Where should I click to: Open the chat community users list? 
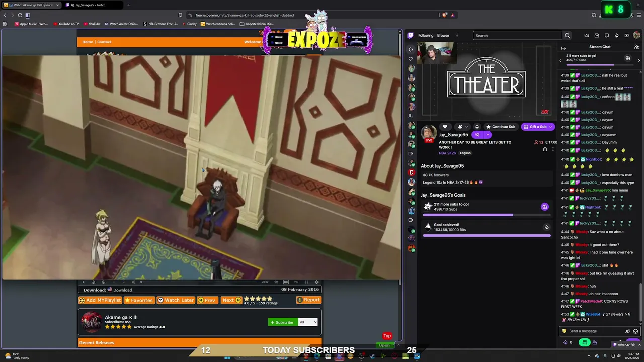point(636,47)
